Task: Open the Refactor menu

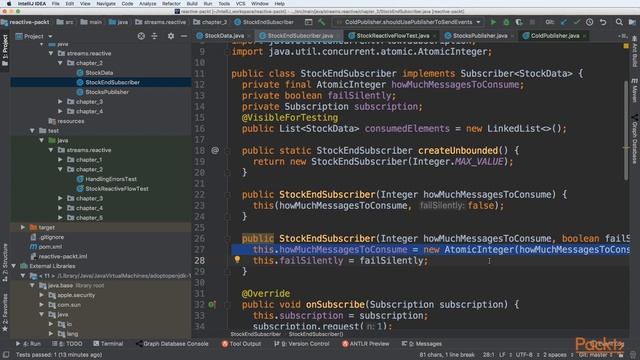Action: 171,4
